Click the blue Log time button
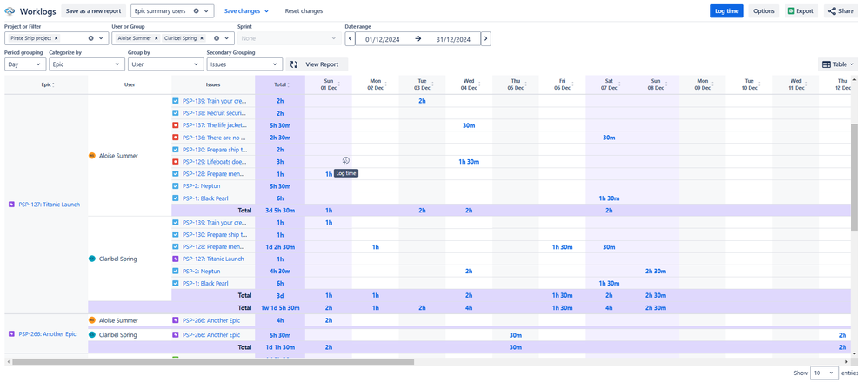868x383 pixels. tap(726, 11)
